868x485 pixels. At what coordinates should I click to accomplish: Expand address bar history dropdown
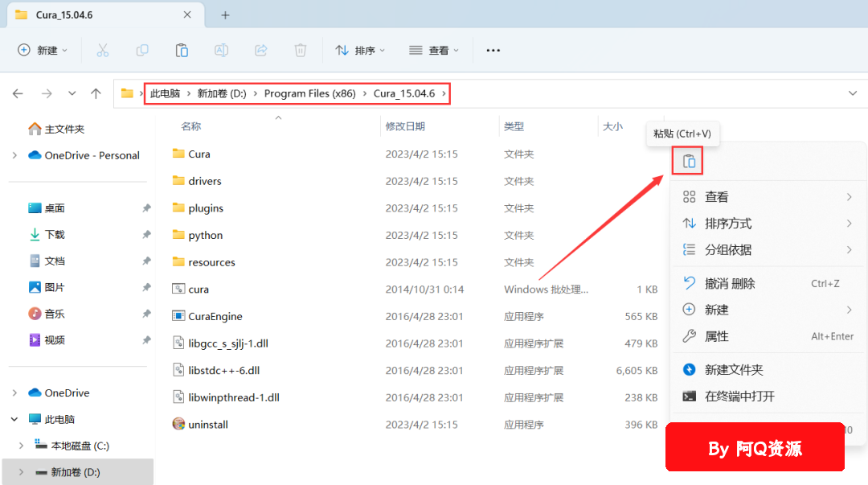pos(853,93)
